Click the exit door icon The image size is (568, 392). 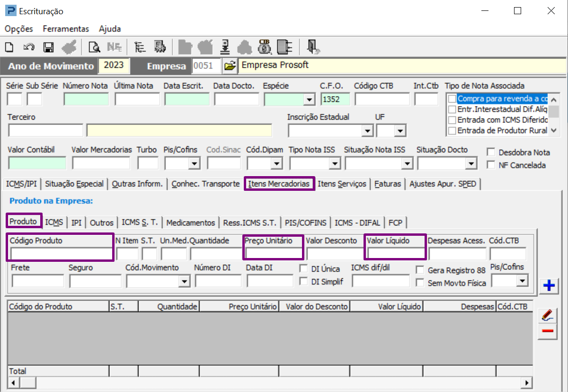(x=312, y=46)
